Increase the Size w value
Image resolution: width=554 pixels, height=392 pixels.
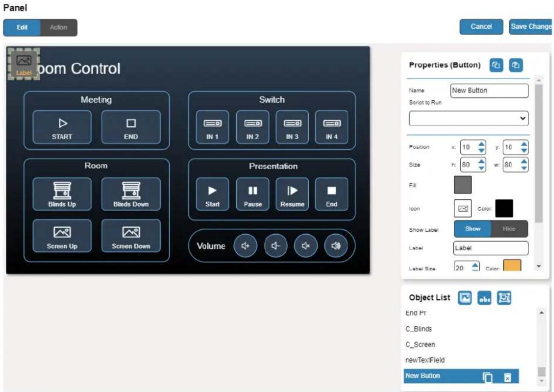[x=524, y=162]
